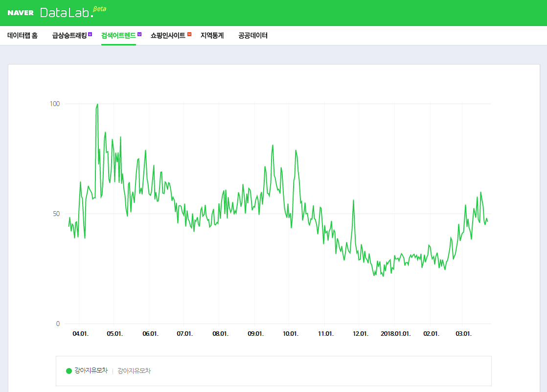This screenshot has width=547, height=392.
Task: Click the 0 y-axis label
Action: (x=58, y=324)
